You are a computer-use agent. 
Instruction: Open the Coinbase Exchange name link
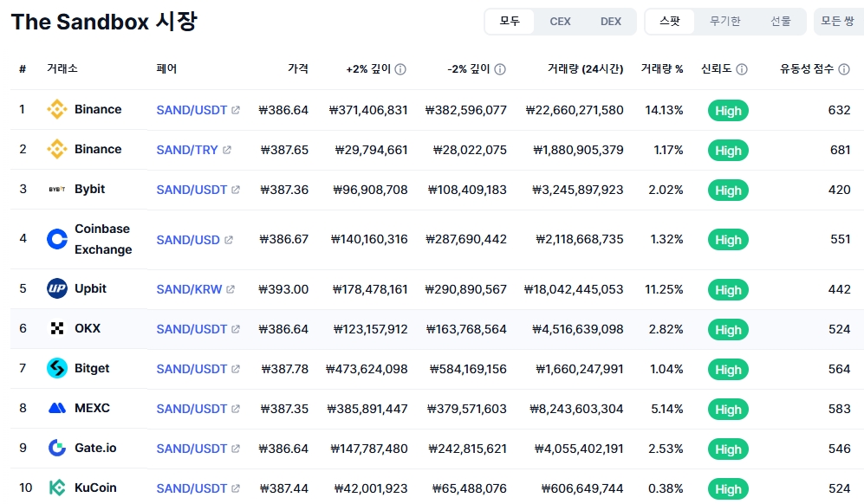pyautogui.click(x=103, y=239)
